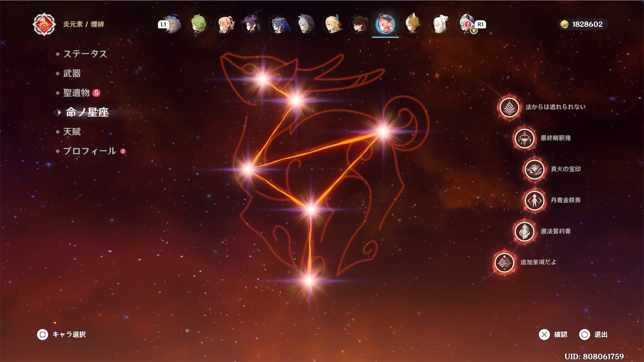Click the 炎元素 / 煙緋 title text
The image size is (644, 362).
tap(83, 24)
